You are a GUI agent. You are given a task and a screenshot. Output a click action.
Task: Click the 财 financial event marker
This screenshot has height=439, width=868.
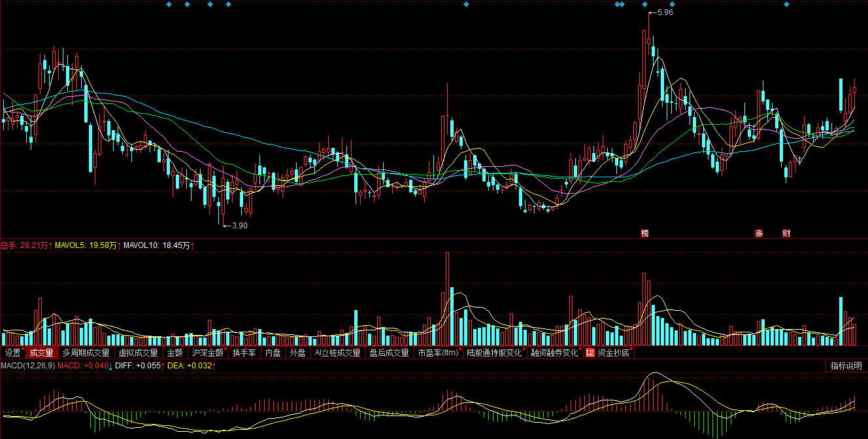coord(786,234)
